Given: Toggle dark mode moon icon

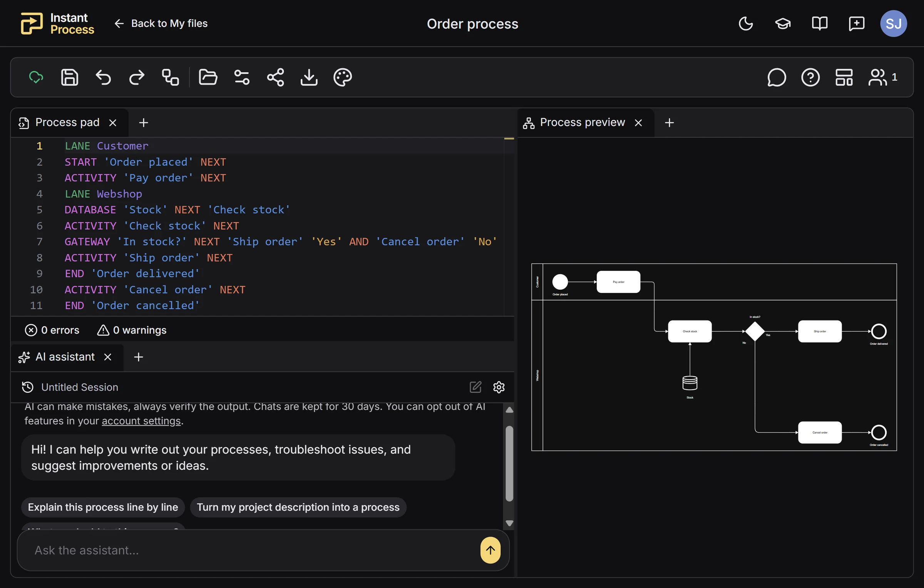Looking at the screenshot, I should [746, 23].
